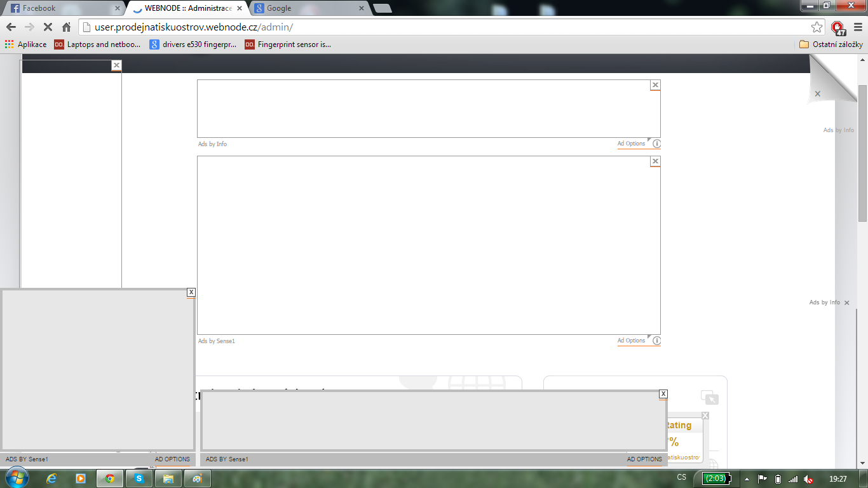Open Windows Explorer from the taskbar
The width and height of the screenshot is (868, 488).
168,478
